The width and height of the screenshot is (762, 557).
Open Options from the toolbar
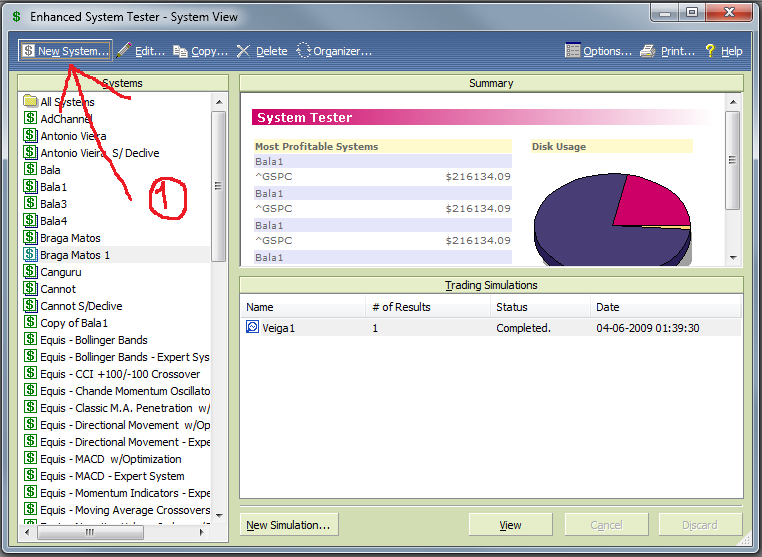(x=598, y=51)
